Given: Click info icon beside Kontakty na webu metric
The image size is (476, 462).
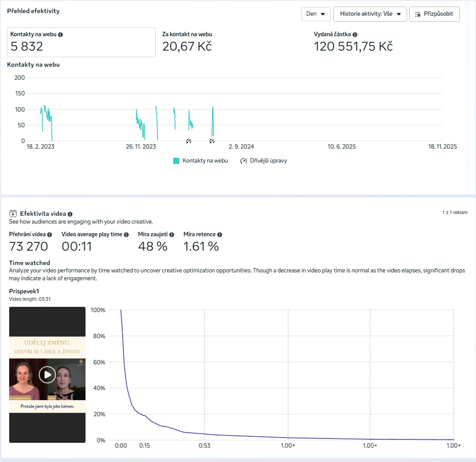Looking at the screenshot, I should coord(60,34).
